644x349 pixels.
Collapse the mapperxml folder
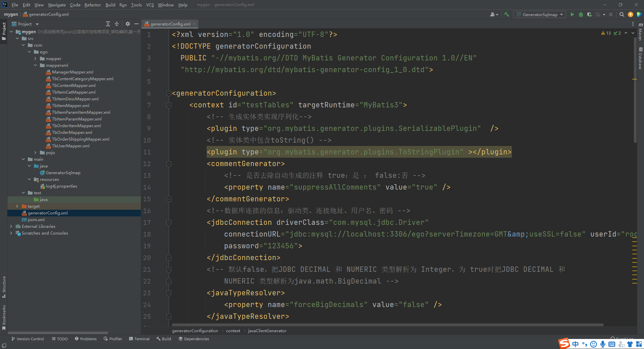pos(36,65)
